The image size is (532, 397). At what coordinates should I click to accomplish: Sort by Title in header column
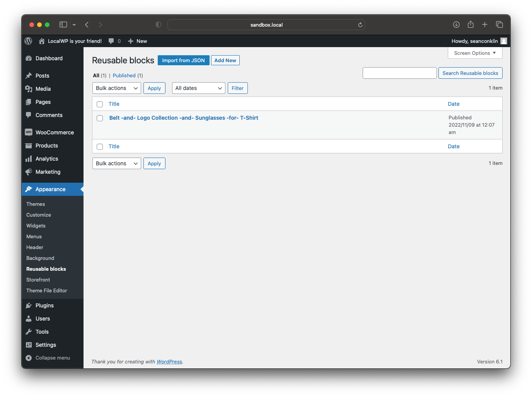(114, 104)
